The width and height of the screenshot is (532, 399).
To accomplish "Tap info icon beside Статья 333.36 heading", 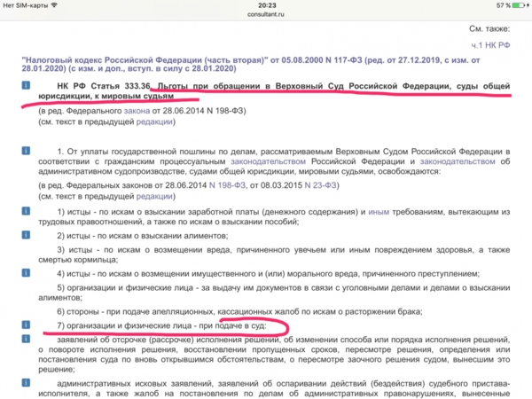I will (25, 86).
